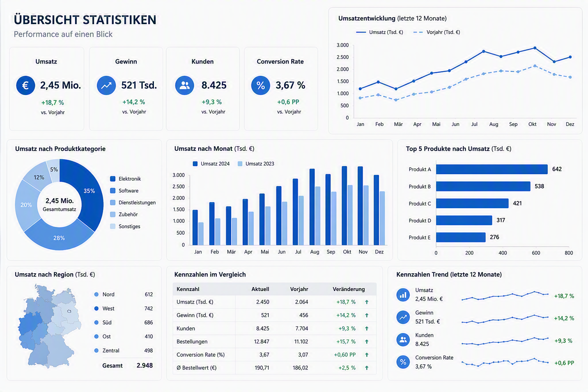Click the Kennzahl column header

(188, 289)
